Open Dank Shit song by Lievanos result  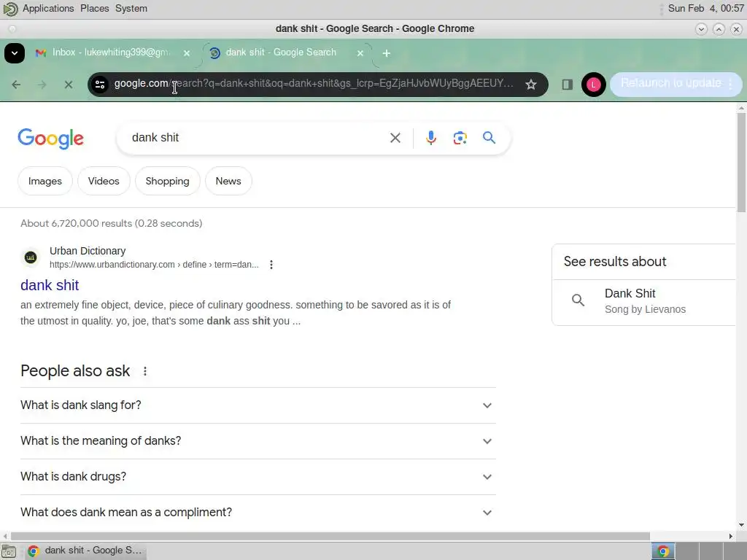(643, 301)
